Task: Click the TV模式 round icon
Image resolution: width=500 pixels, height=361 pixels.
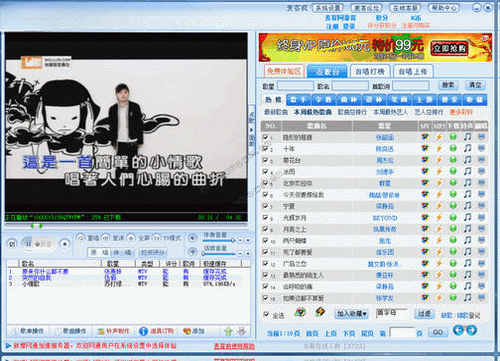Action: (x=157, y=238)
